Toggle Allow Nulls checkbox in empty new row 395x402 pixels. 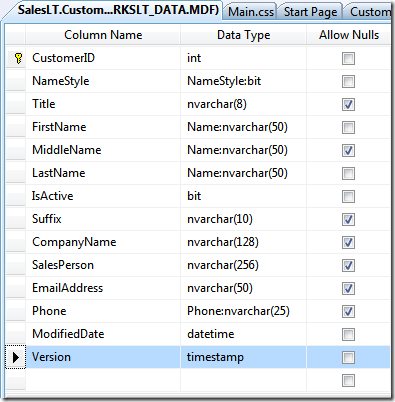(x=348, y=381)
